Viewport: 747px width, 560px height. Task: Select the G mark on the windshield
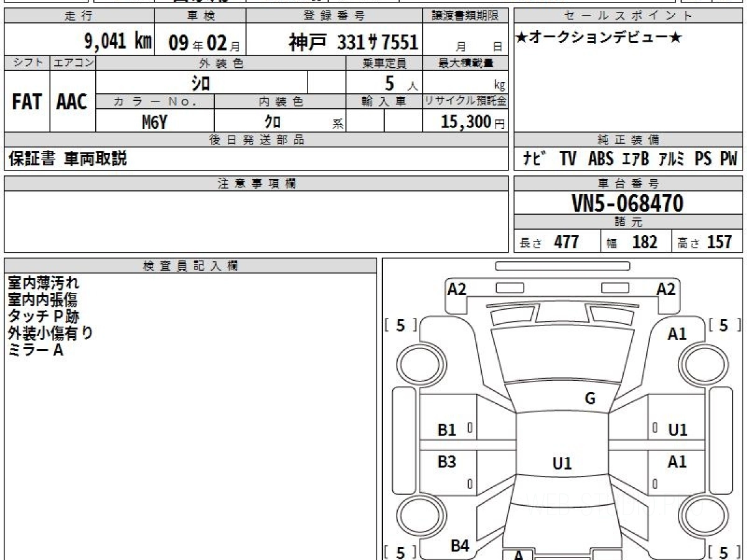pyautogui.click(x=590, y=399)
